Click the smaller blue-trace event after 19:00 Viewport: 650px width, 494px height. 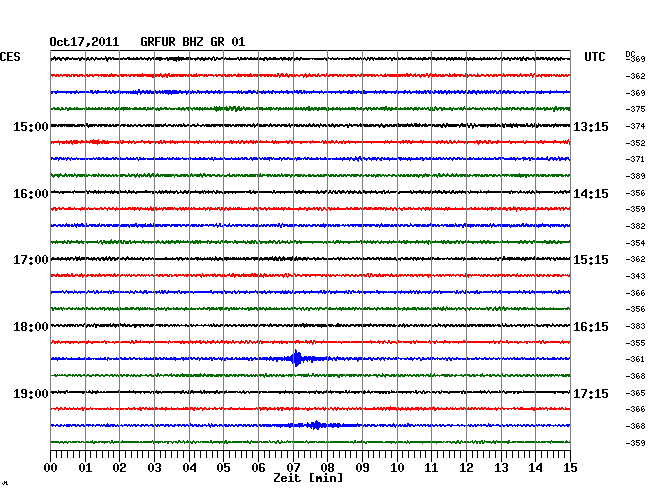tap(317, 425)
